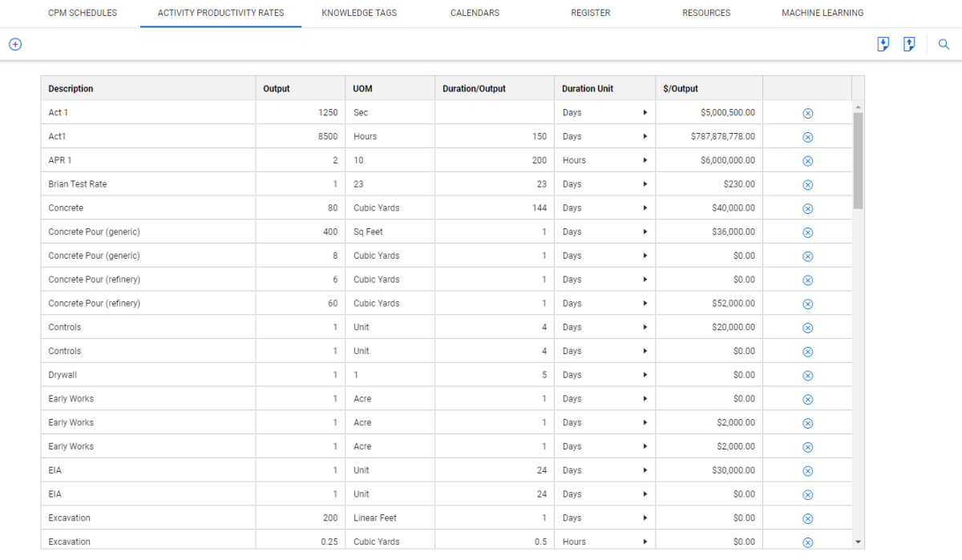Open the Machine Learning tab
Screen dimensions: 962x560
point(823,14)
